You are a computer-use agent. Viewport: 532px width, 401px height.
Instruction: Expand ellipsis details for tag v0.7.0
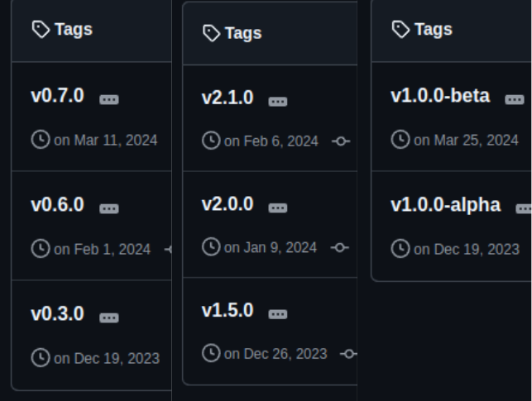(x=109, y=100)
